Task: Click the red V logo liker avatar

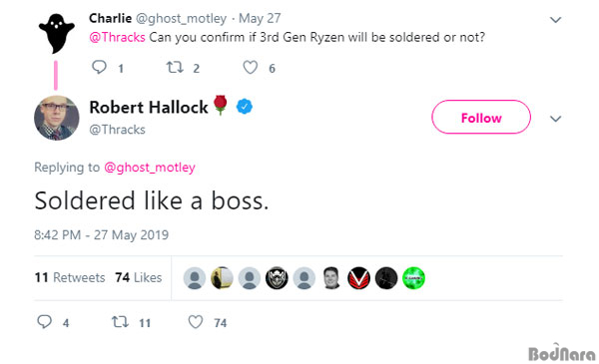Action: pos(358,278)
